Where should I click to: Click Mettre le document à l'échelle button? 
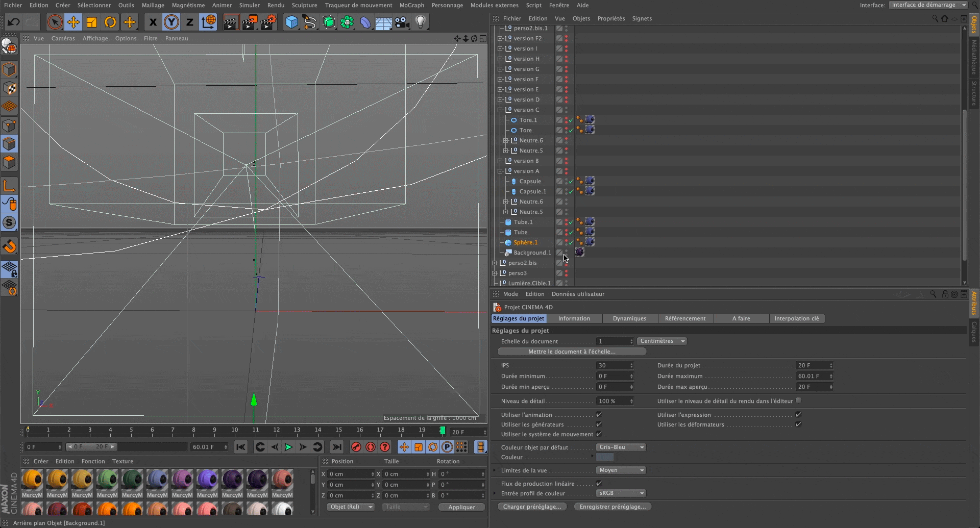tap(572, 351)
